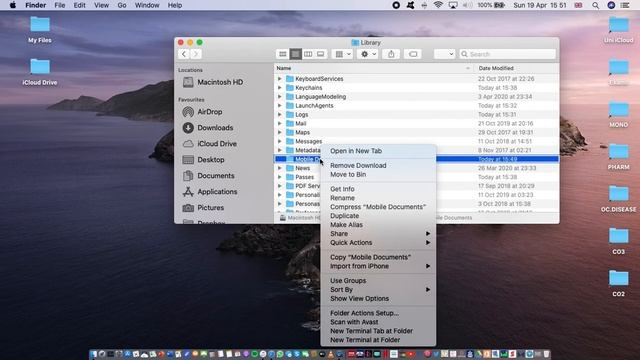Switch Finder to list view
This screenshot has height=360, width=640.
coord(296,54)
